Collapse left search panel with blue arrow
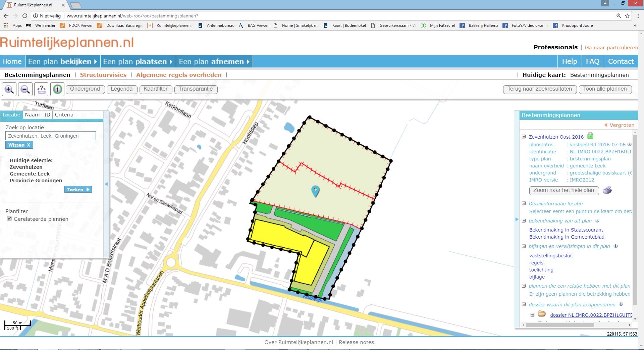Screen dimensions: 644x350 tap(106, 184)
